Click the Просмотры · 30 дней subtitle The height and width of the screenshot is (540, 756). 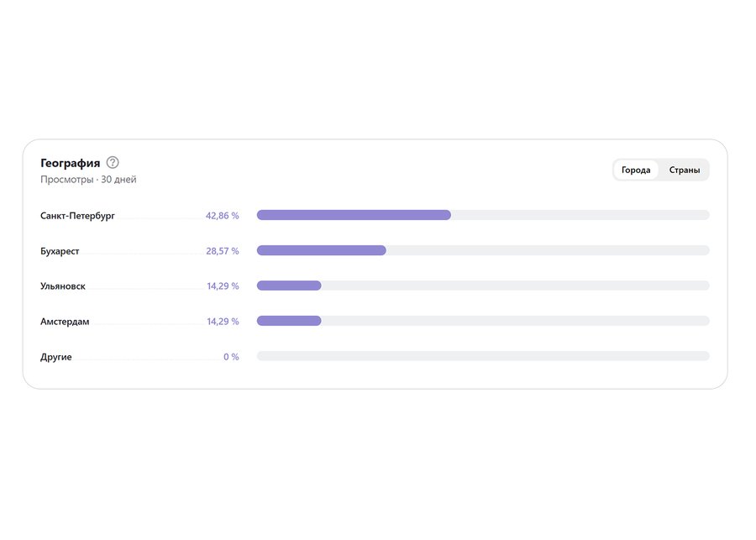[x=88, y=180]
